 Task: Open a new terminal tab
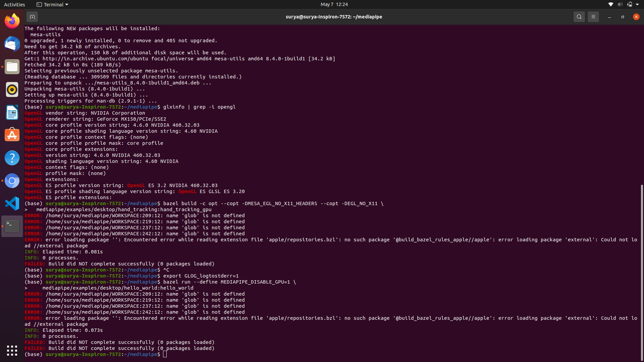pos(32,16)
